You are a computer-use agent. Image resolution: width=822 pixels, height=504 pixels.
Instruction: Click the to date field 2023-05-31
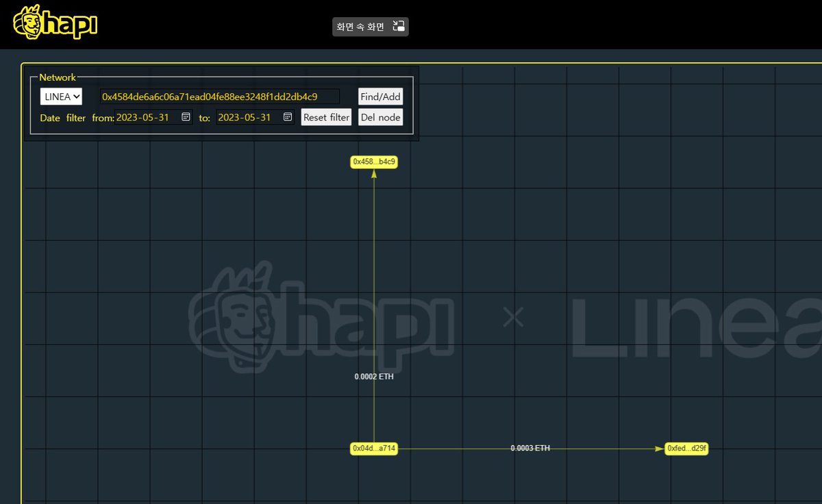256,117
